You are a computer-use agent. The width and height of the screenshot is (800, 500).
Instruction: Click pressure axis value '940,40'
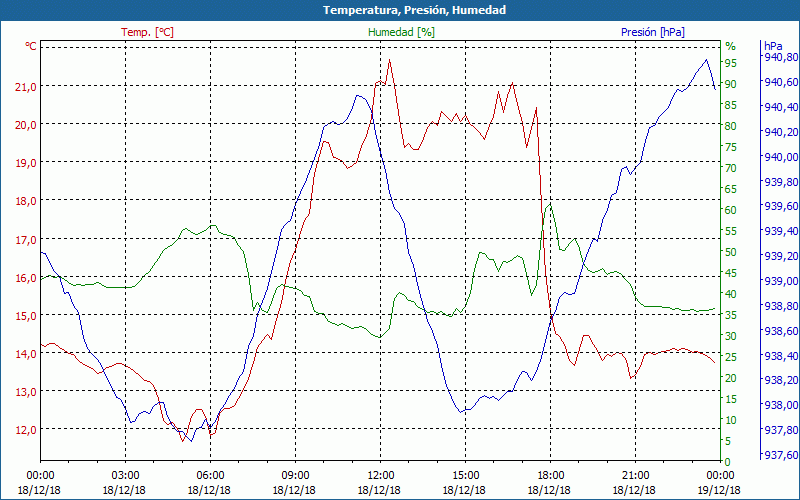pos(782,107)
